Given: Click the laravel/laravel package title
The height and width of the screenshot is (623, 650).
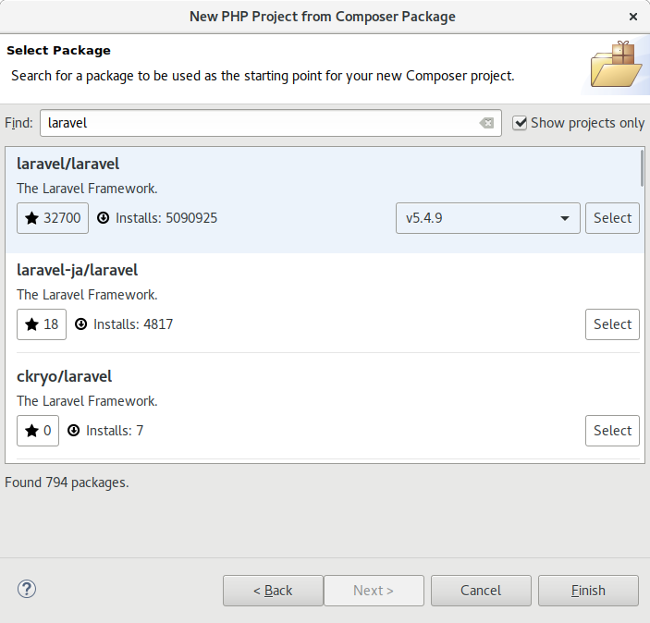Looking at the screenshot, I should 68,164.
